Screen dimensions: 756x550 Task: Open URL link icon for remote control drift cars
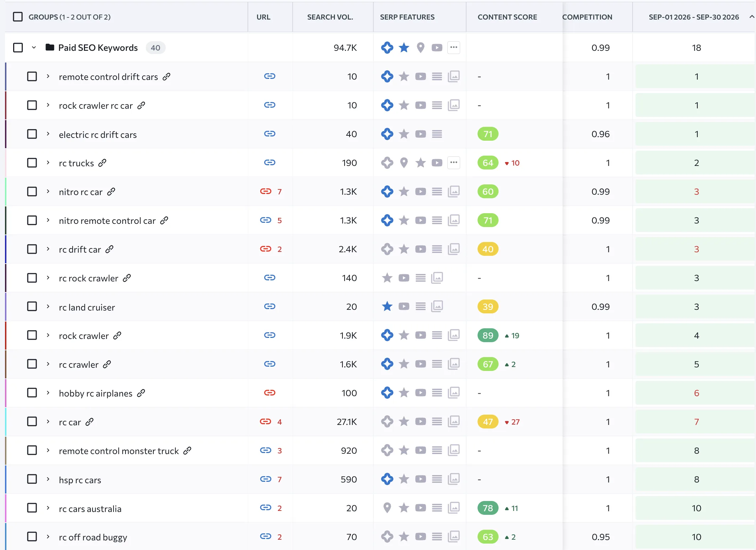tap(270, 76)
